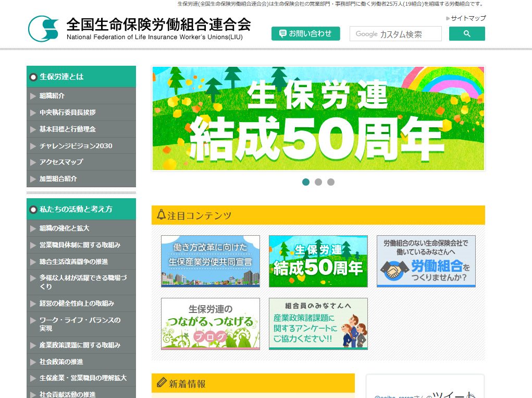Open 組織の強化と拡大 link

(x=81, y=228)
